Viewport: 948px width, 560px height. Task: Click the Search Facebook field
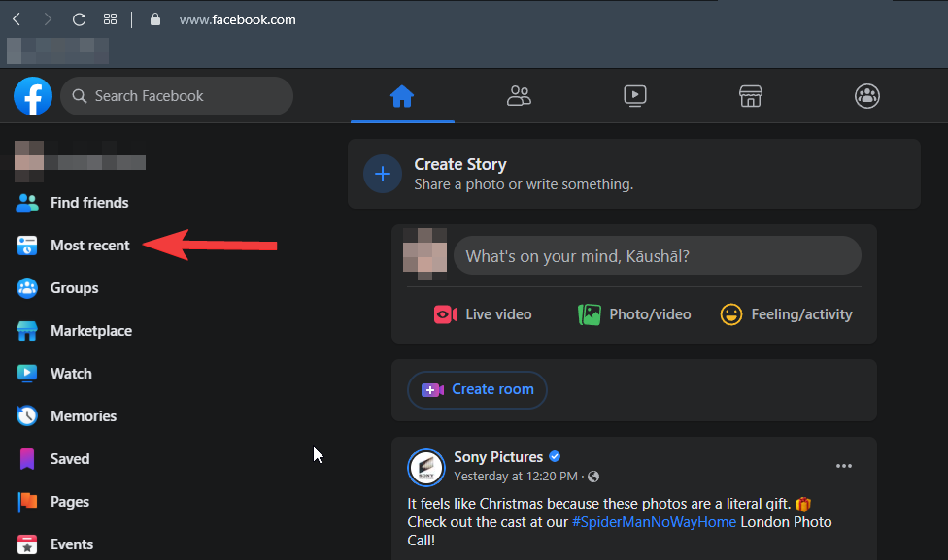pos(177,96)
